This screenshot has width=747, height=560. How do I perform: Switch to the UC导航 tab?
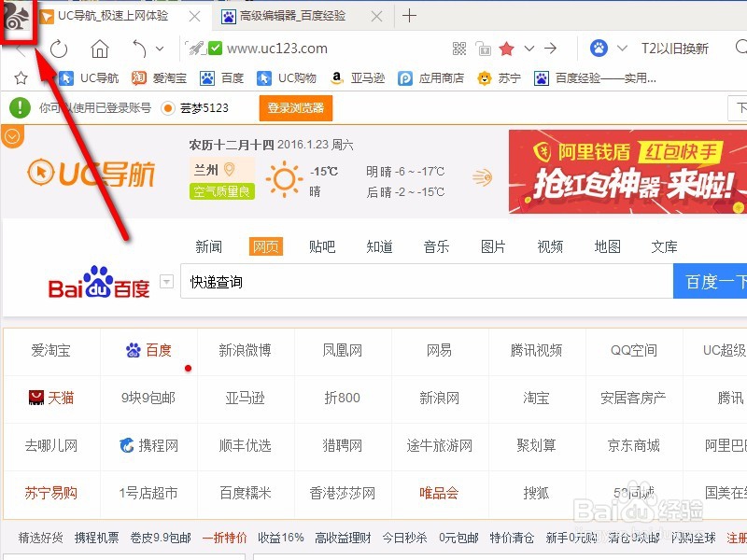point(112,16)
